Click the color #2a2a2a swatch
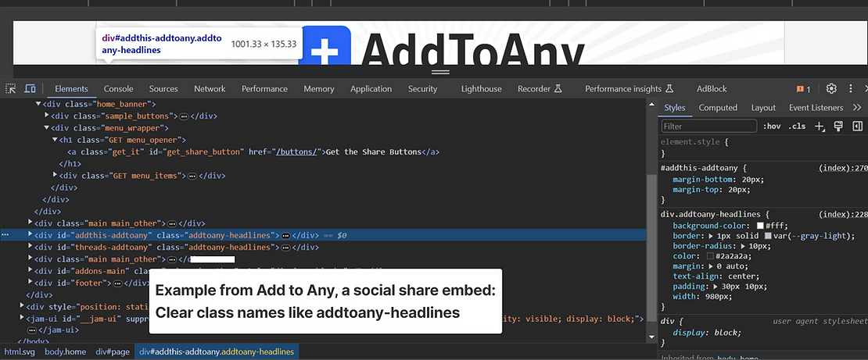Screen dimensions: 868x360 (x=710, y=256)
